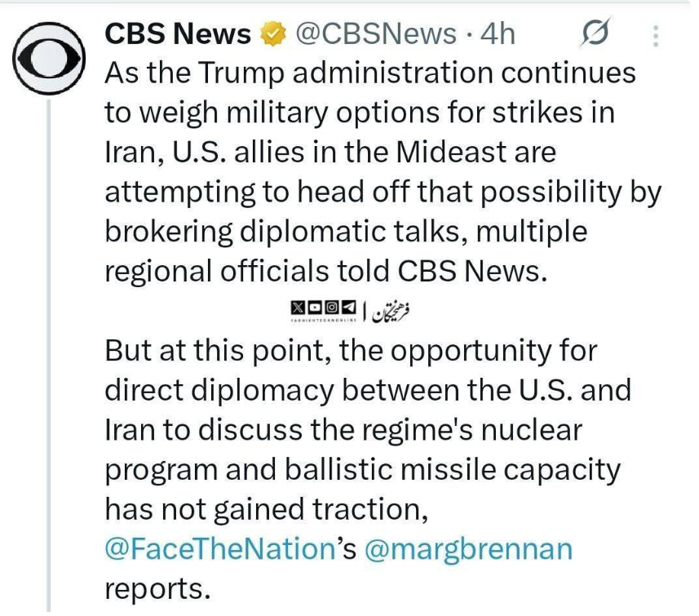The width and height of the screenshot is (699, 616).
Task: Open the @CBSNews handle link
Action: click(x=375, y=34)
